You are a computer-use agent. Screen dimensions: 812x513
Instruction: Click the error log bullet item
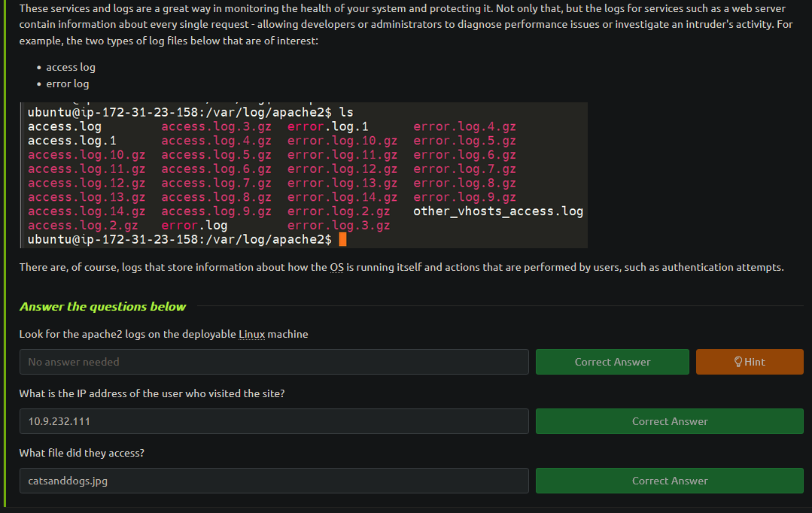[67, 83]
